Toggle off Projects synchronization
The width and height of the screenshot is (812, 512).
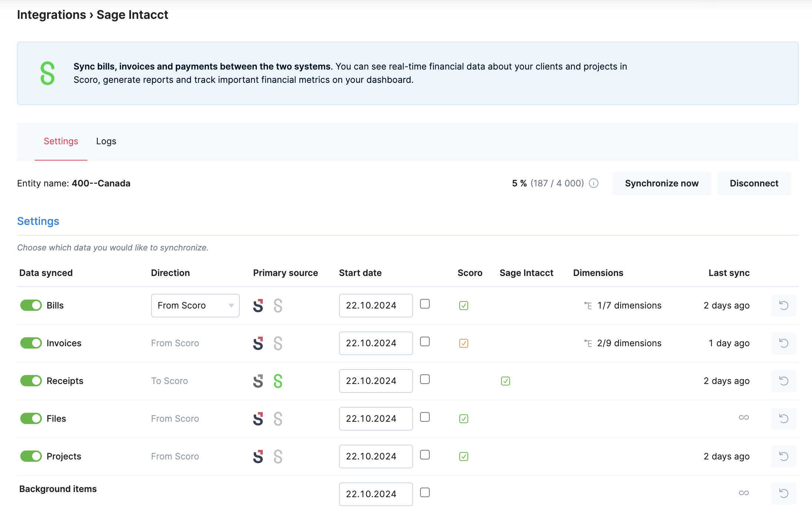coord(31,457)
